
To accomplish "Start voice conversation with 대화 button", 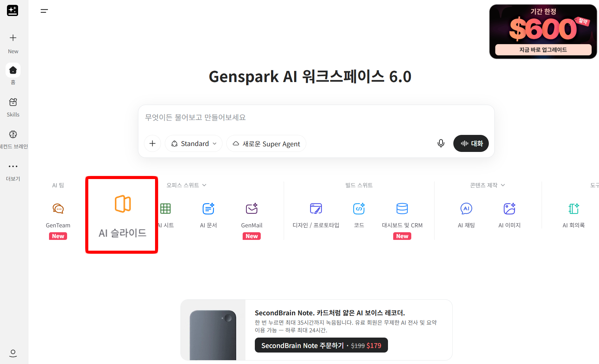I will point(471,144).
